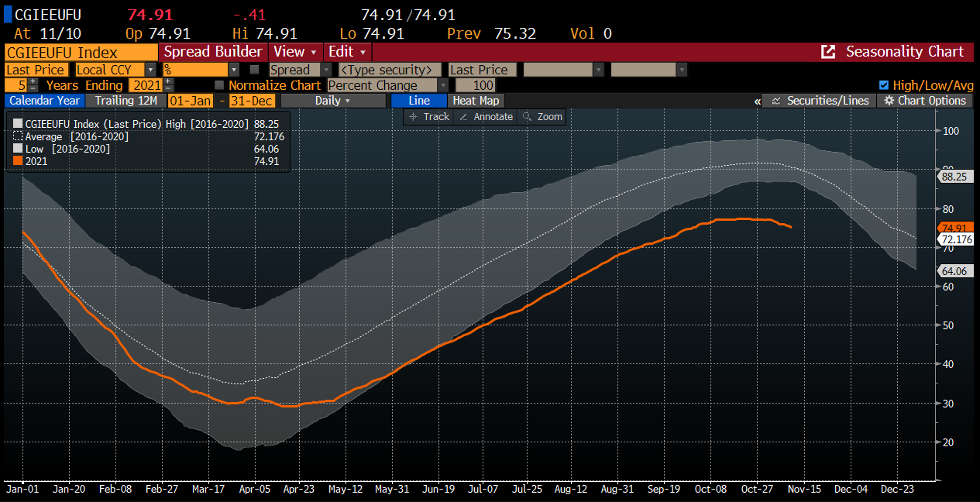The width and height of the screenshot is (980, 502).
Task: Enable the Normalize Chart checkbox
Action: tap(219, 85)
